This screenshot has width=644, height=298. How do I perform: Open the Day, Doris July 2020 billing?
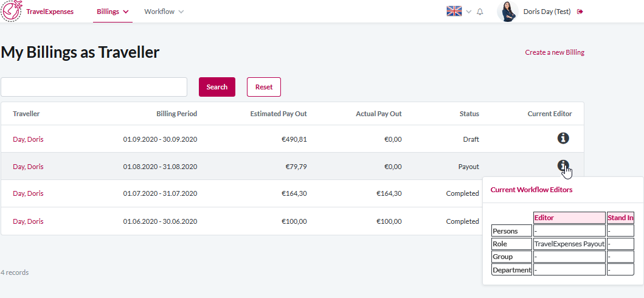point(28,193)
